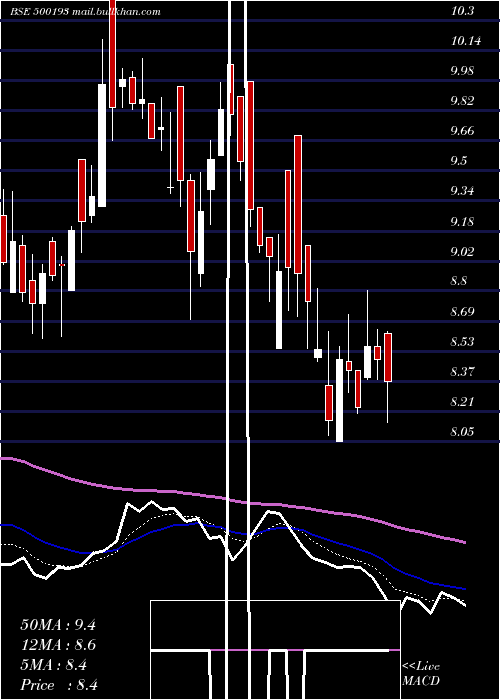
Task: Click the <<Live MACD label
Action: [421, 673]
